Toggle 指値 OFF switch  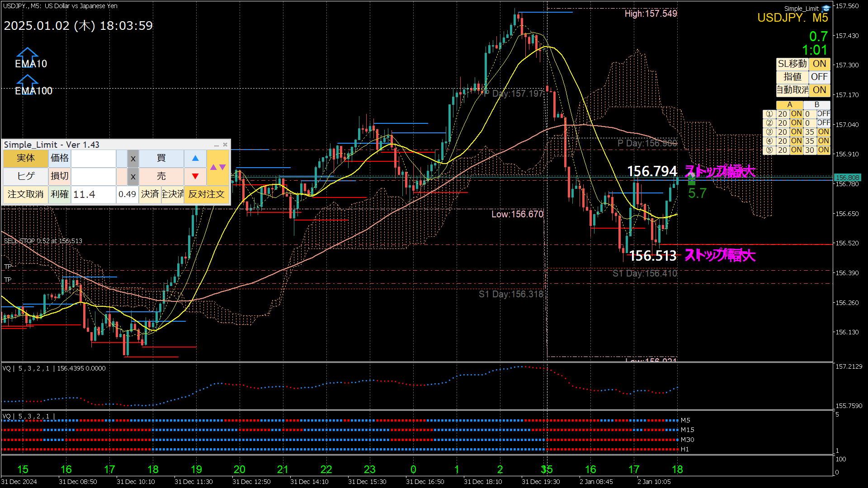click(x=819, y=77)
